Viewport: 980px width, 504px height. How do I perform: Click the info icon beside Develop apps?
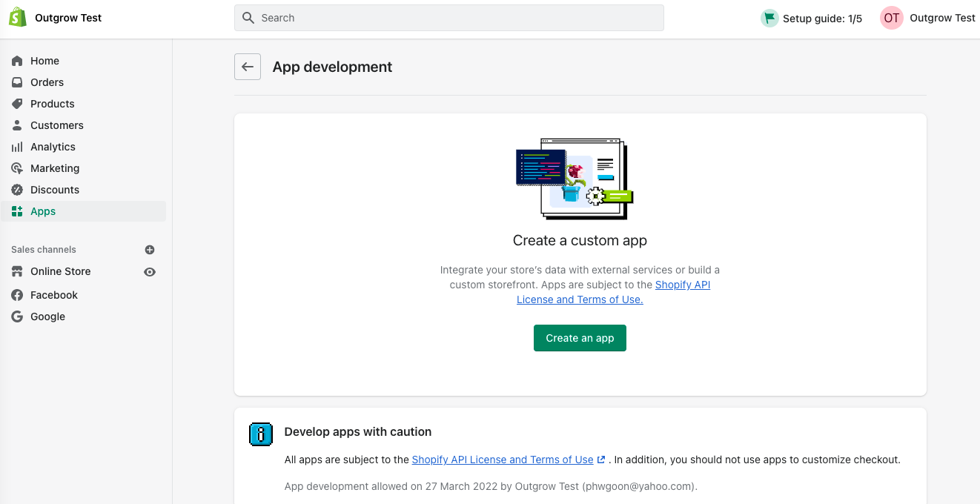point(261,434)
